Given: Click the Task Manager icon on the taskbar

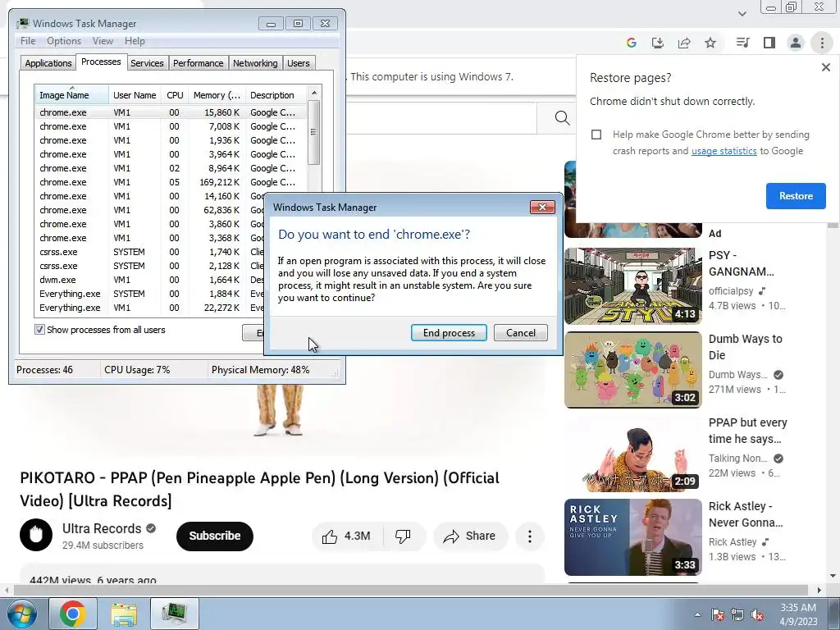Looking at the screenshot, I should tap(175, 614).
